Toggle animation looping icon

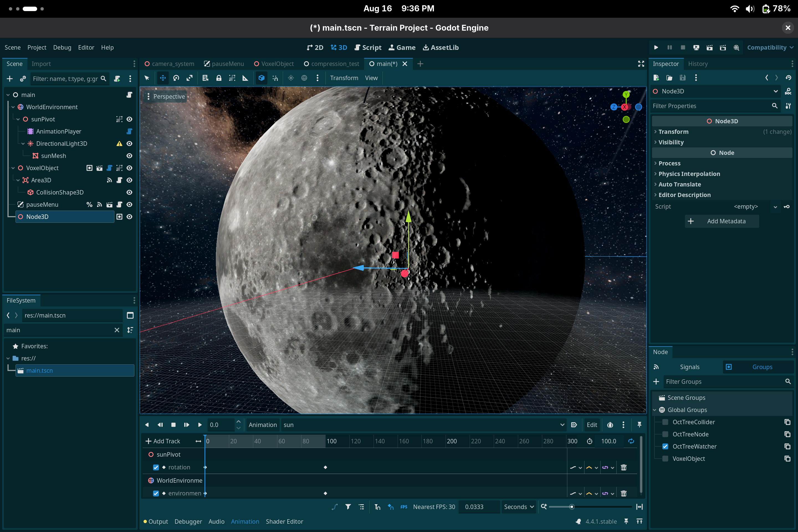[x=631, y=441]
